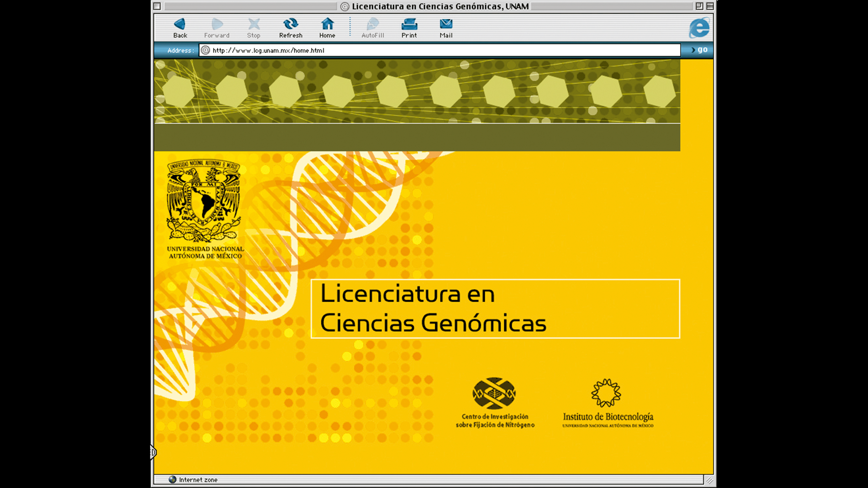Open Mail from the toolbar
Viewport: 868px width, 488px height.
point(446,28)
